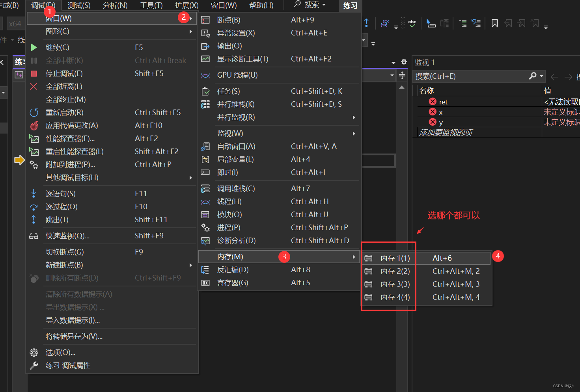Open 寄存器(G) registers window
The height and width of the screenshot is (392, 580).
coord(280,282)
